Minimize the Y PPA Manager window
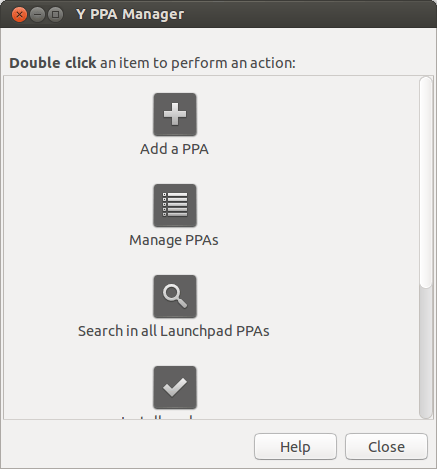437x469 pixels. pyautogui.click(x=37, y=15)
